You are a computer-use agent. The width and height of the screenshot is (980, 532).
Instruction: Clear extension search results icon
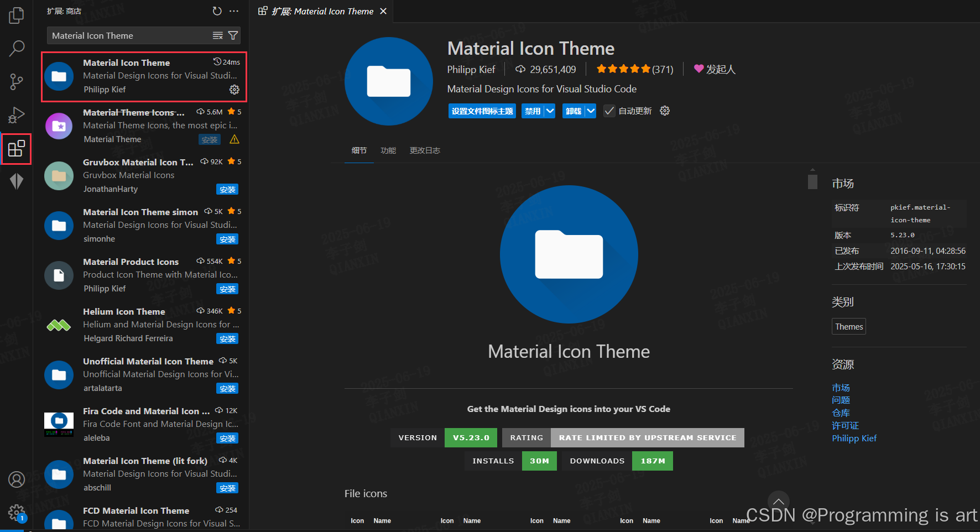click(x=218, y=35)
